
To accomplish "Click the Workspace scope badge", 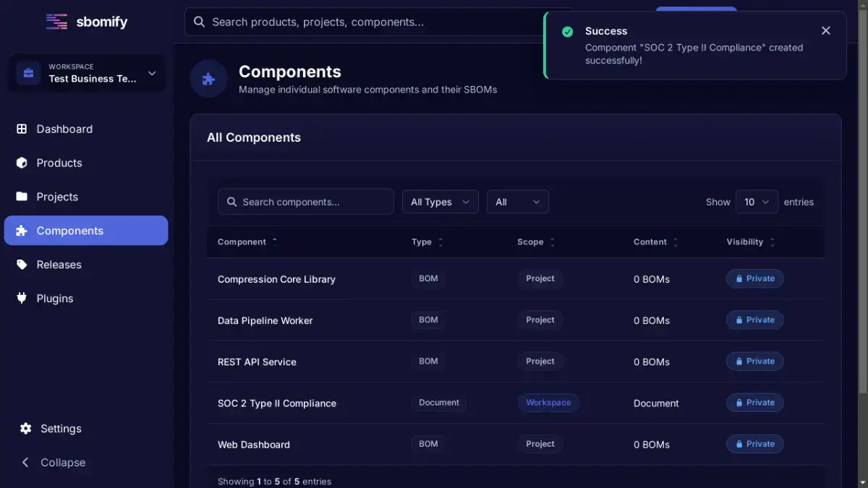I will point(548,403).
